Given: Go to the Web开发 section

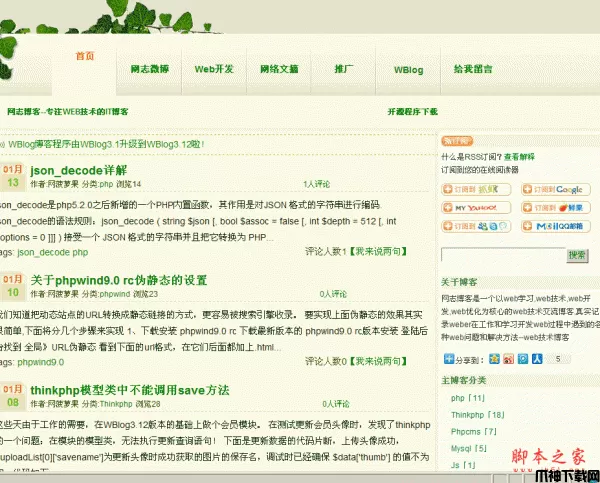Looking at the screenshot, I should coord(214,69).
